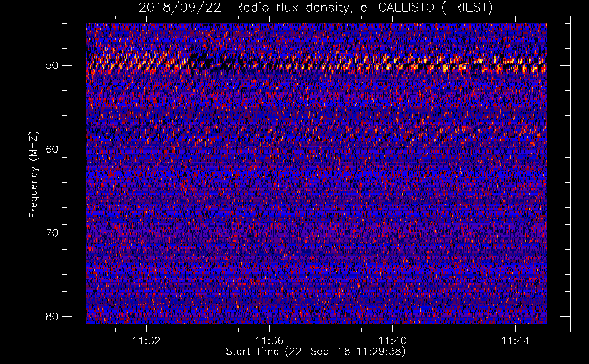The width and height of the screenshot is (589, 364).
Task: Select the 50 frequency tick label
Action: pyautogui.click(x=52, y=66)
